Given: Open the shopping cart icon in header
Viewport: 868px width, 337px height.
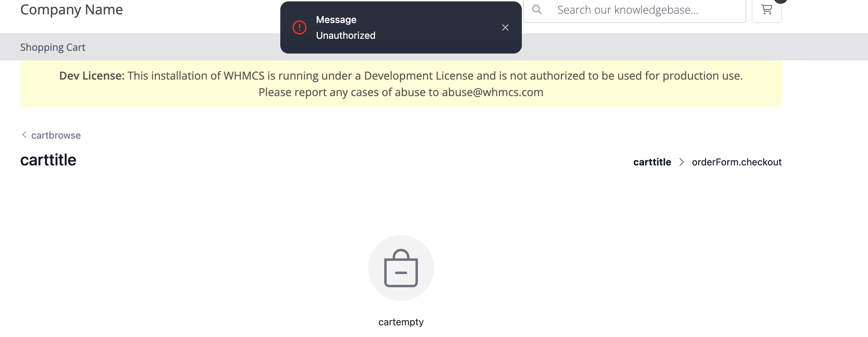Looking at the screenshot, I should tap(766, 10).
